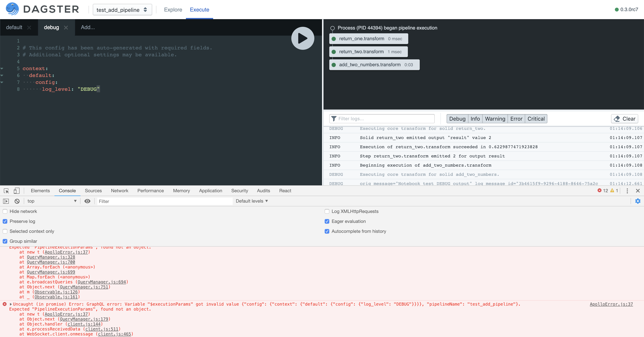The height and width of the screenshot is (337, 644).
Task: Disable Autocomplete from history
Action: pos(327,231)
